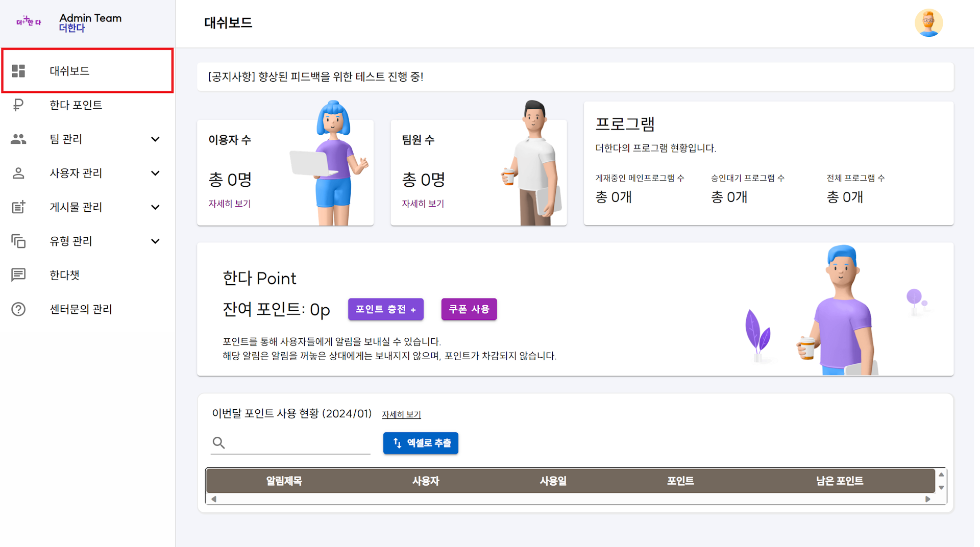Expand the 팀 관리 menu chevron

click(156, 139)
